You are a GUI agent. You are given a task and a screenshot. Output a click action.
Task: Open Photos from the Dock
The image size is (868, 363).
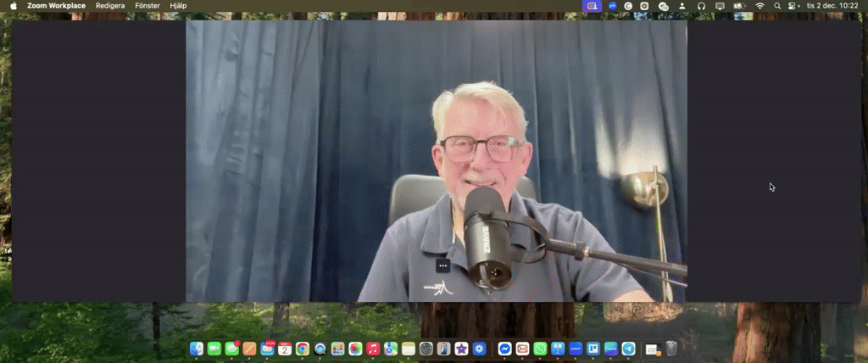pyautogui.click(x=355, y=349)
